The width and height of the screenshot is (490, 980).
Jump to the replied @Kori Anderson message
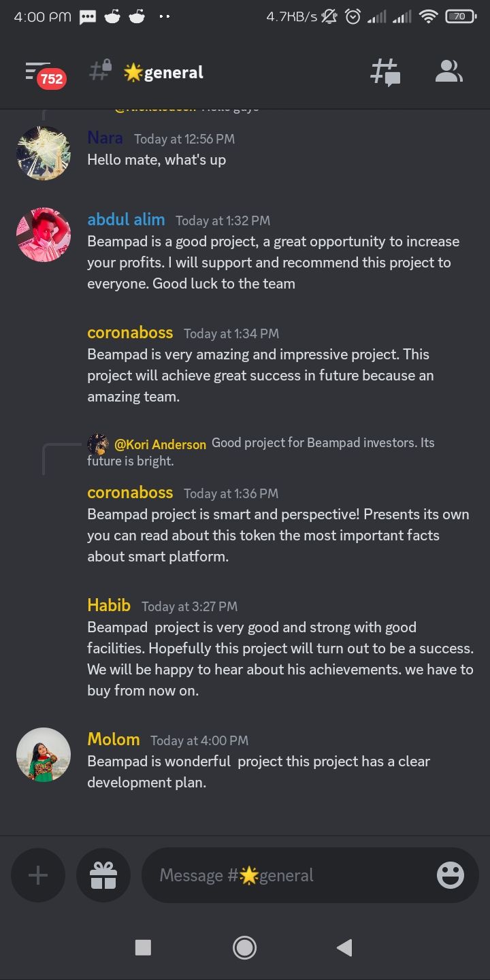261,451
